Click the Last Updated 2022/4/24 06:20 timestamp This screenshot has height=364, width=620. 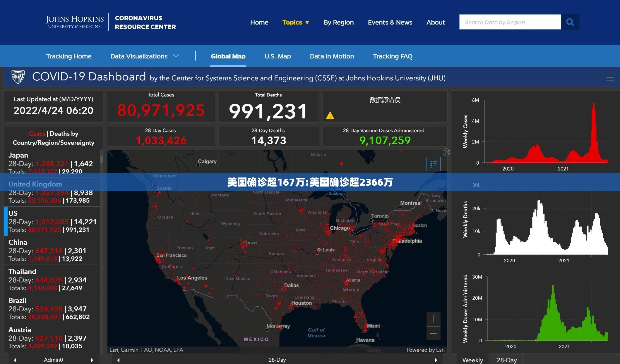(54, 111)
